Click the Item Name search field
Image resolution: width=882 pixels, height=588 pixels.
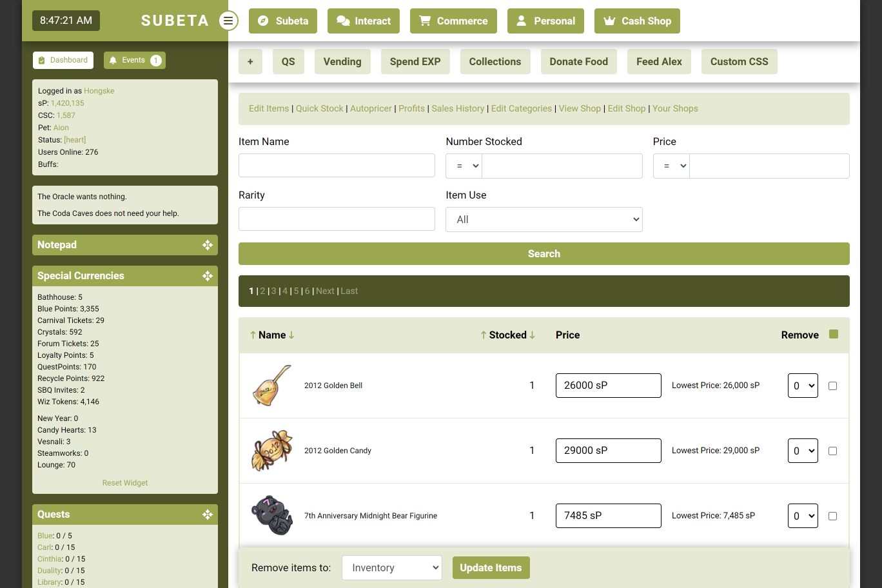337,166
